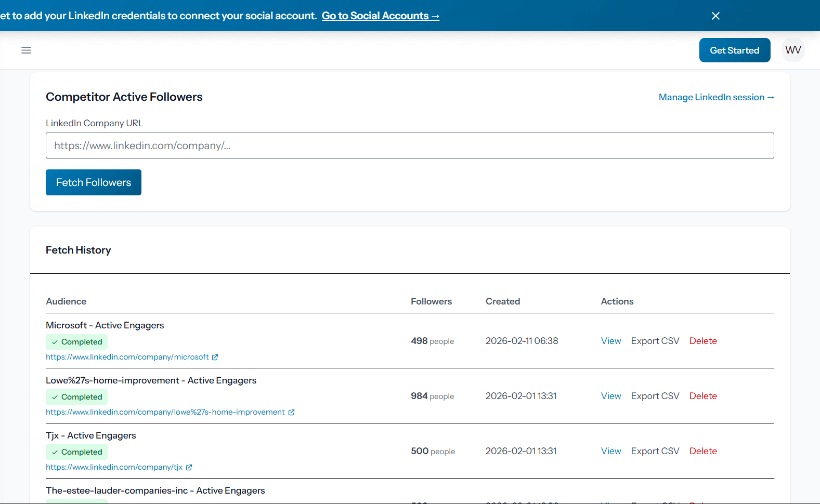Viewport: 820px width, 504px height.
Task: Delete the Microsoft Active Engagers entry
Action: coord(702,341)
